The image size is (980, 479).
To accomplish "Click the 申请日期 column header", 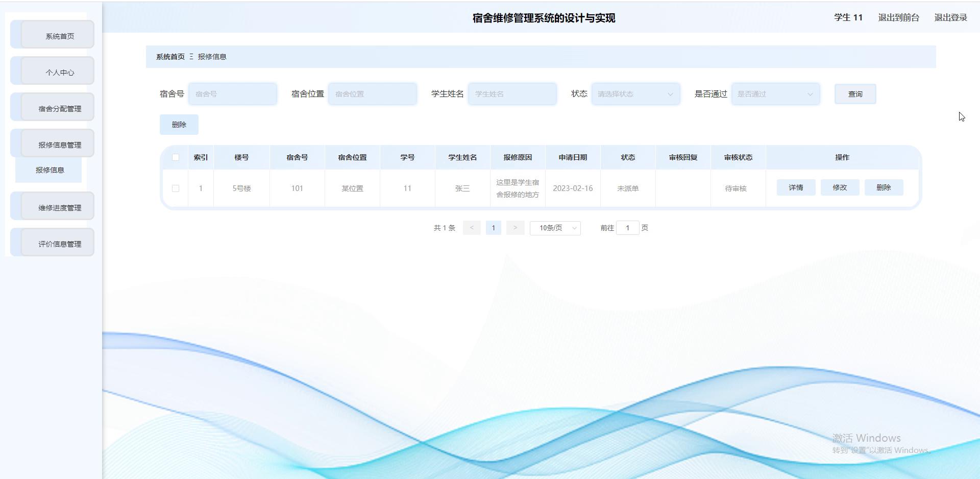I will 573,157.
